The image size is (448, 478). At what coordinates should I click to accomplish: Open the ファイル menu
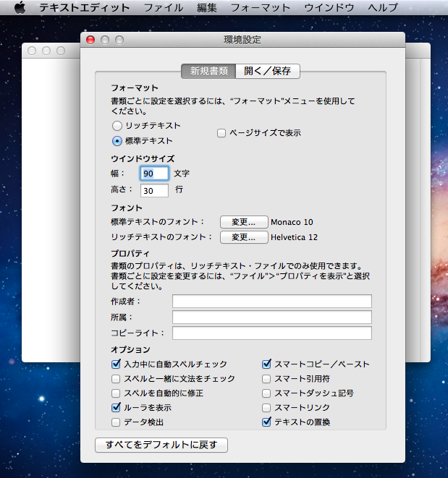coord(164,7)
